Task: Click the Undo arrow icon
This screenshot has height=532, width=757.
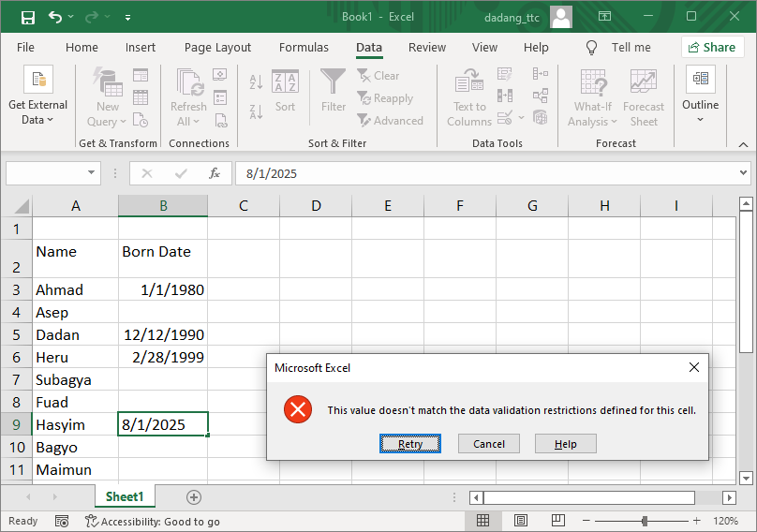Action: [55, 17]
